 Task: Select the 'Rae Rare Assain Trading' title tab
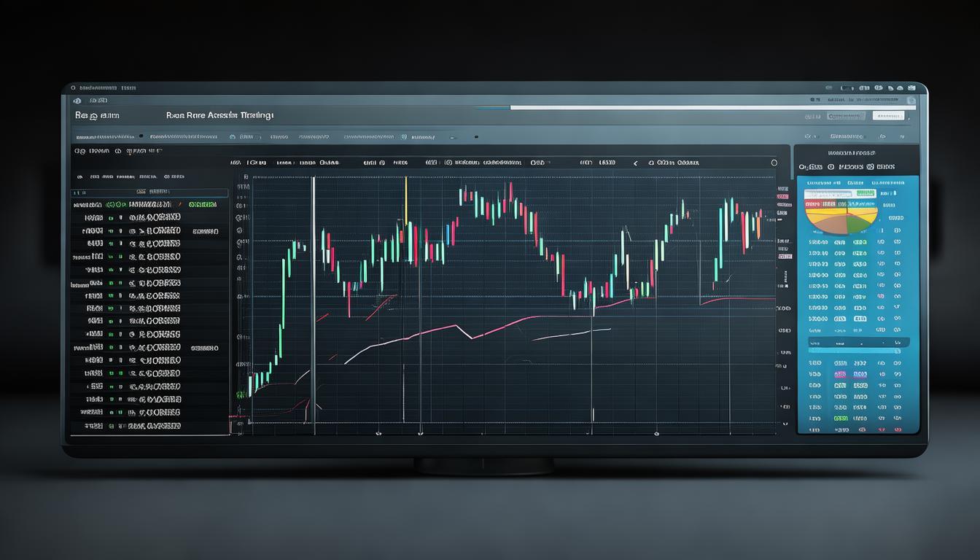tap(219, 115)
